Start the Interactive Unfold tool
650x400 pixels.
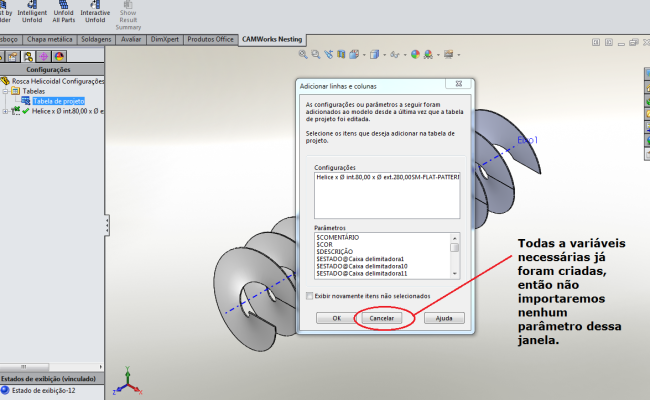[x=95, y=14]
